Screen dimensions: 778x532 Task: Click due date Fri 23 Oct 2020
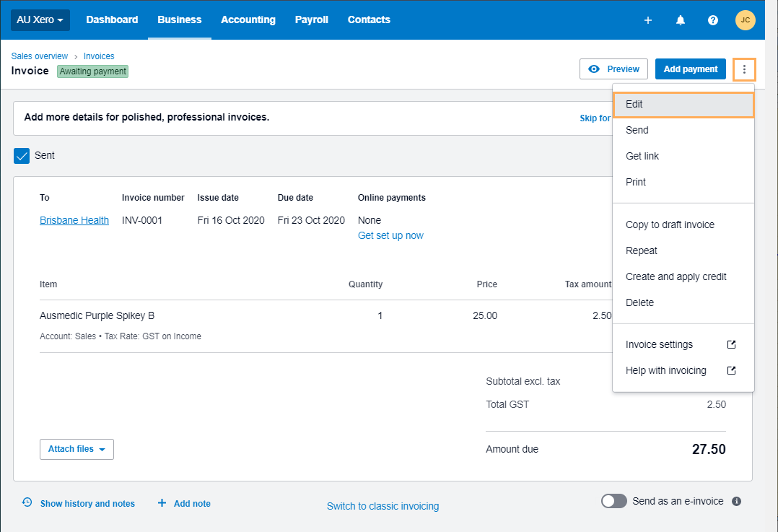coord(311,220)
